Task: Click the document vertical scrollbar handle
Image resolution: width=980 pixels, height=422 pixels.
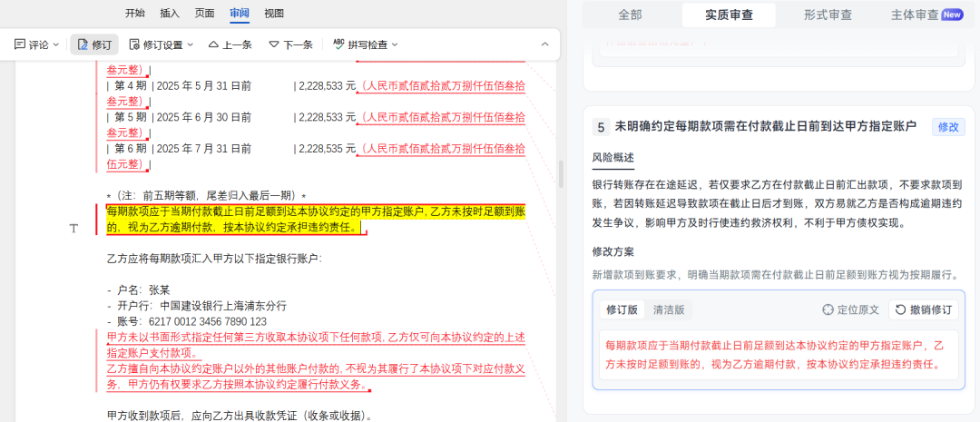Action: (x=562, y=174)
